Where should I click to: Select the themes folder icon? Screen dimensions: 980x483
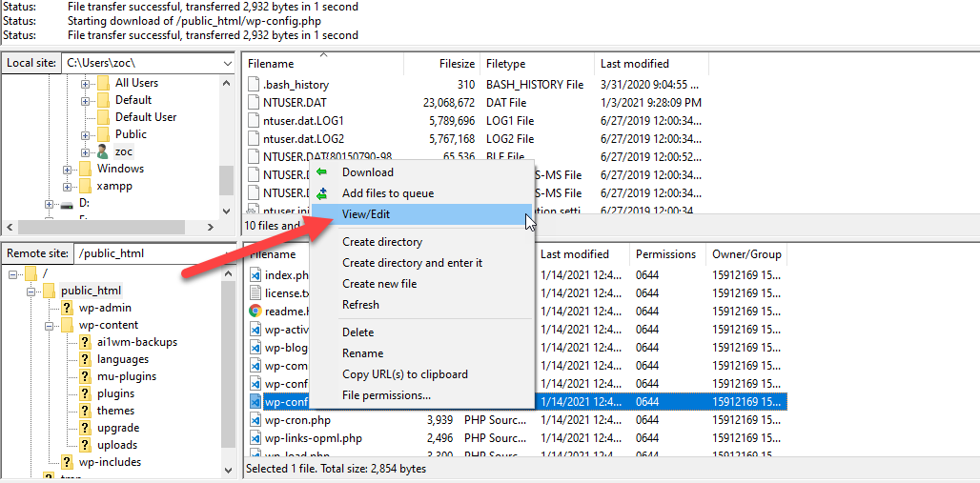tap(85, 412)
